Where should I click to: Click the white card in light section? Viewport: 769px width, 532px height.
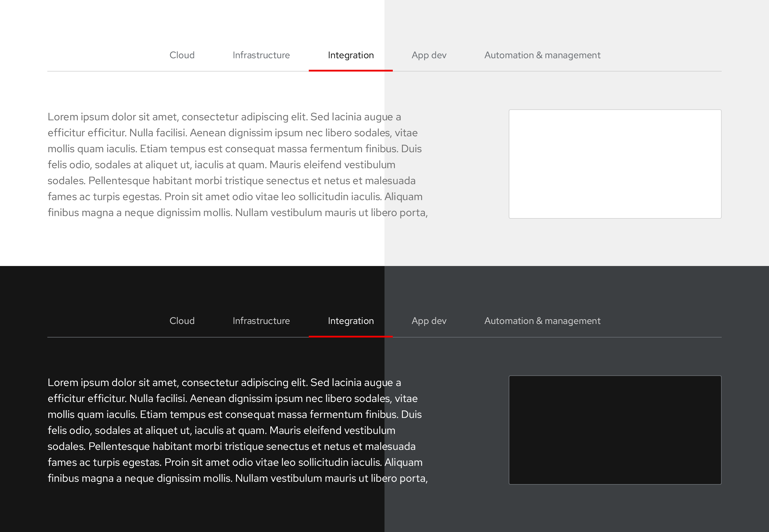click(x=615, y=164)
